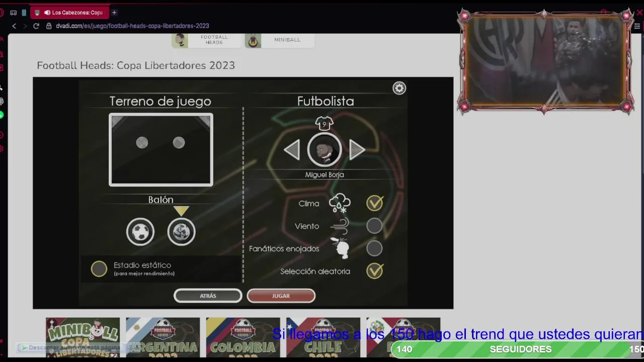The width and height of the screenshot is (644, 362).
Task: Uncheck Selección aleatoria
Action: click(x=374, y=271)
